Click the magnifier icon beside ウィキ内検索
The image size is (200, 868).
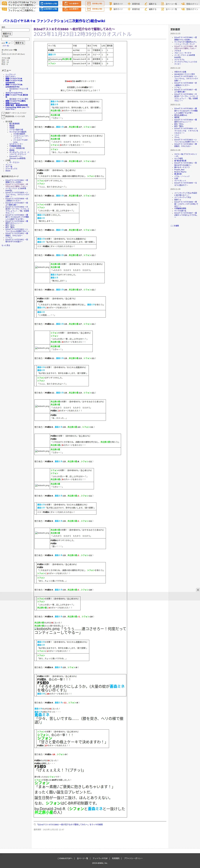click(x=35, y=825)
